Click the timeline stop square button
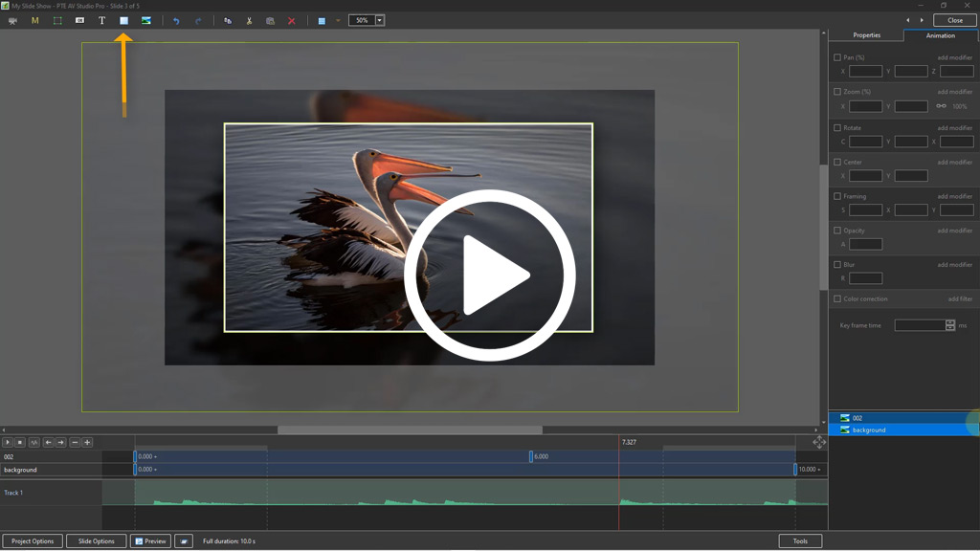 pos(20,442)
